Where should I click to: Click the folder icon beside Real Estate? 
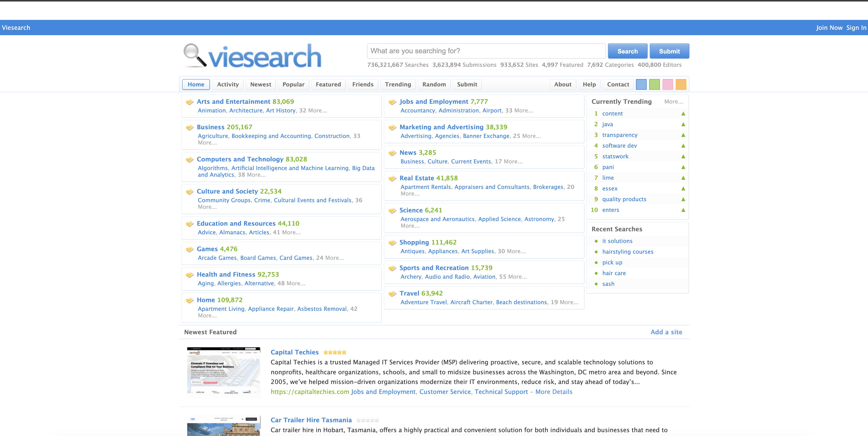click(x=392, y=178)
